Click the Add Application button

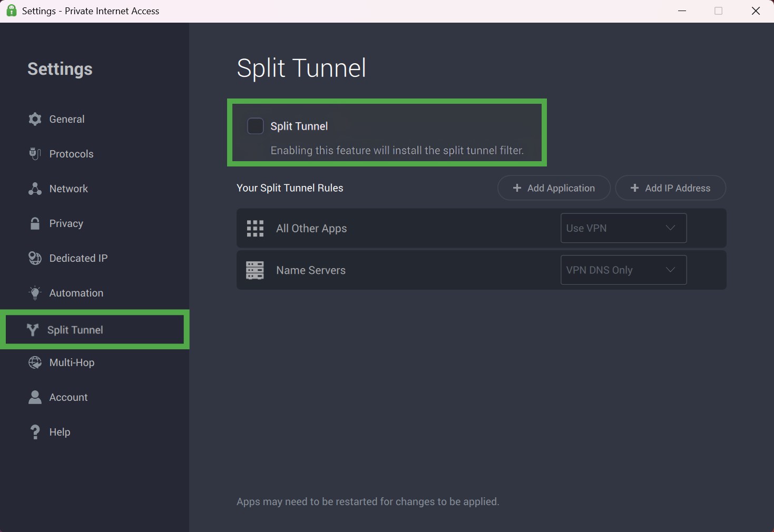(554, 188)
